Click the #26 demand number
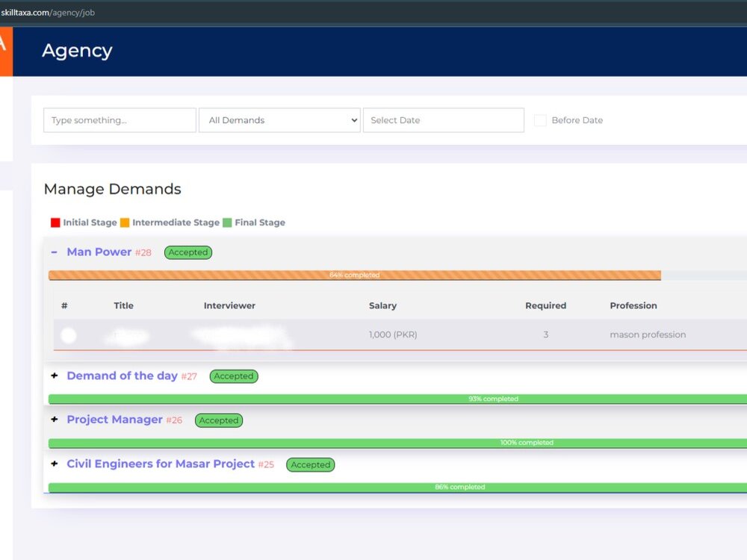The image size is (747, 560). (174, 420)
